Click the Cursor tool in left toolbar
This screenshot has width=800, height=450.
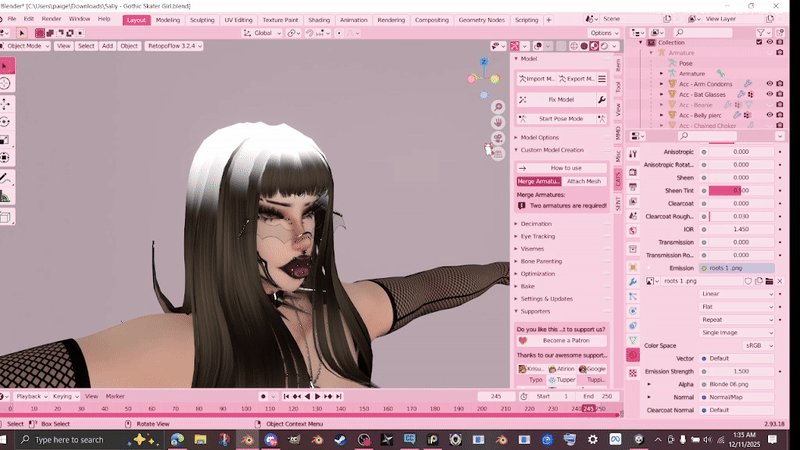click(x=5, y=85)
